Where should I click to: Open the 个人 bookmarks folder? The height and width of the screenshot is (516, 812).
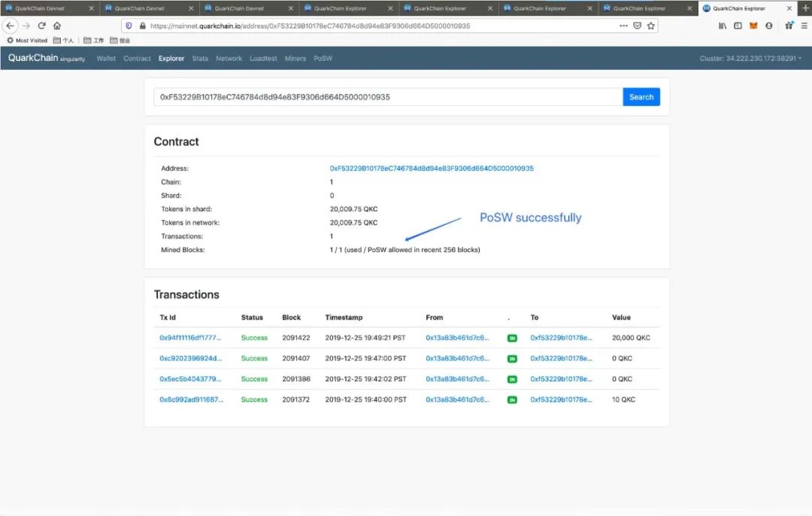pos(63,41)
